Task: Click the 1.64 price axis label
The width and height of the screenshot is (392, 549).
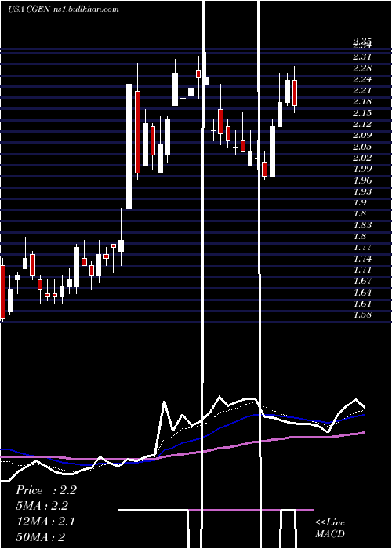Action: [362, 293]
